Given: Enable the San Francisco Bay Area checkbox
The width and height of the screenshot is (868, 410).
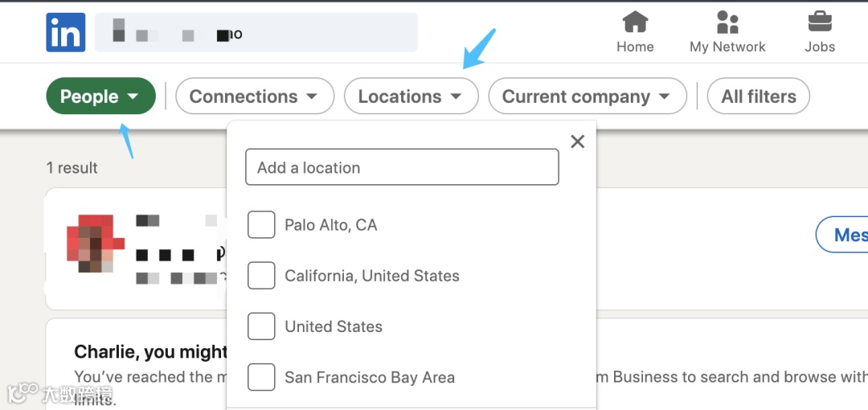Looking at the screenshot, I should click(x=261, y=377).
